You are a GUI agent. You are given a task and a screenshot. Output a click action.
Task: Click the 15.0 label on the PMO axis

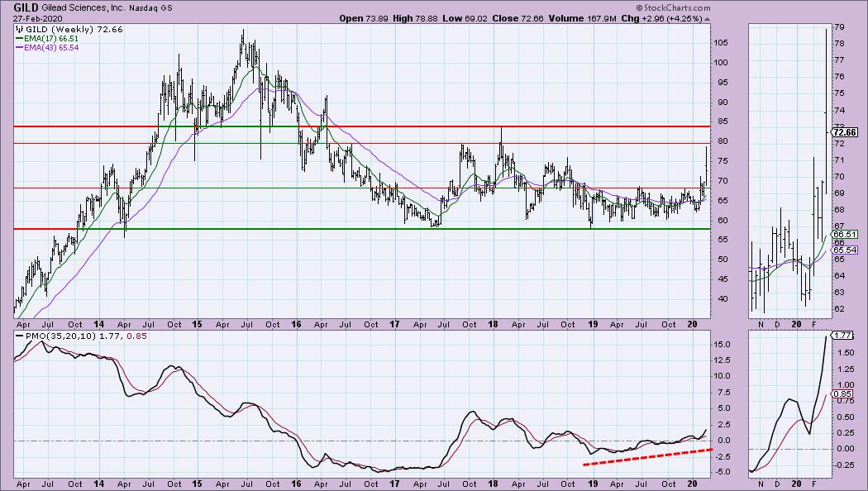pos(723,345)
